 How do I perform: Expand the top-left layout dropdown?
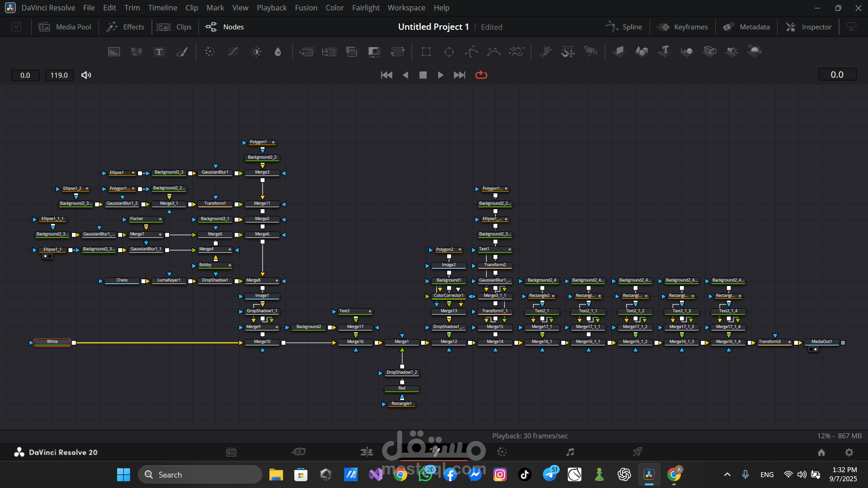pyautogui.click(x=16, y=27)
